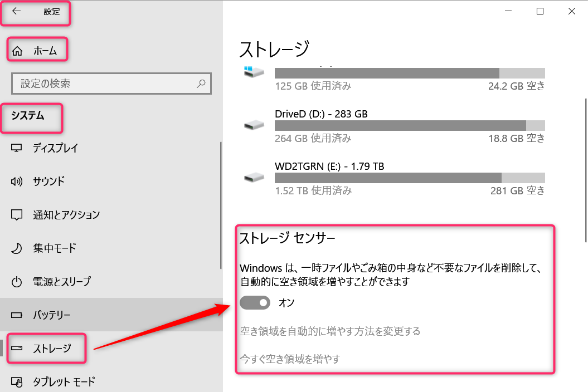Turn off the ストレージ センサー toggle
588x392 pixels.
(x=255, y=303)
